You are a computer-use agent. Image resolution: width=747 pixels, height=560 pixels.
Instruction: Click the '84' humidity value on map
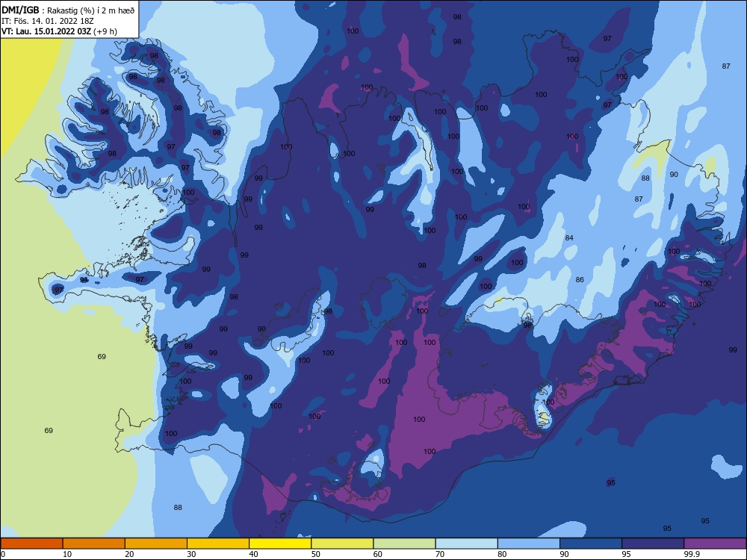(x=569, y=237)
